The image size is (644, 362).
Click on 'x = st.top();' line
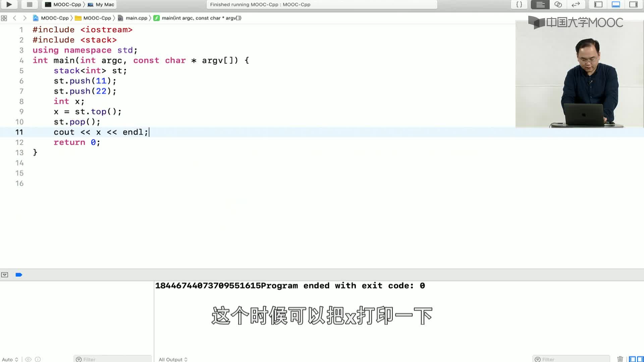point(88,112)
